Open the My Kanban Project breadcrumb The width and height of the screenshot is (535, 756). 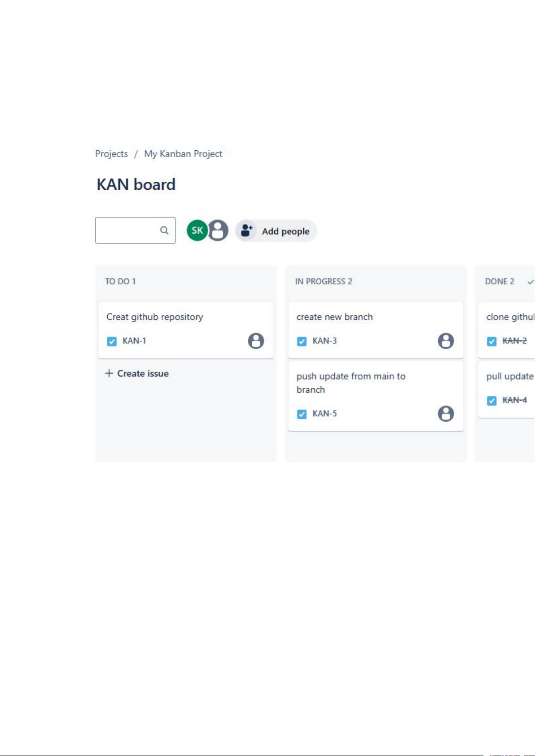(183, 154)
